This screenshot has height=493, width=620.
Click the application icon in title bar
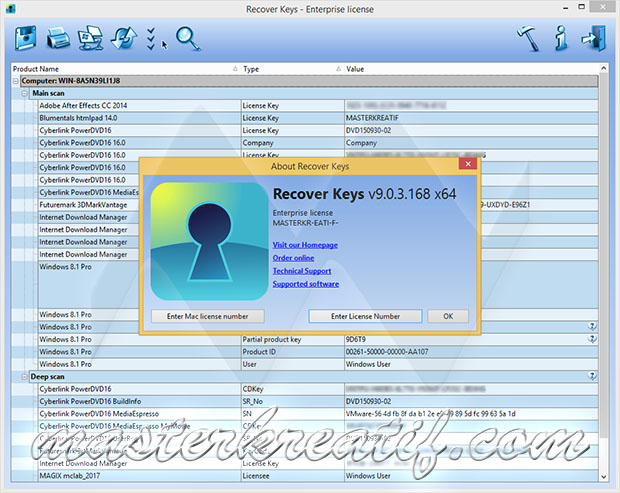(x=10, y=8)
